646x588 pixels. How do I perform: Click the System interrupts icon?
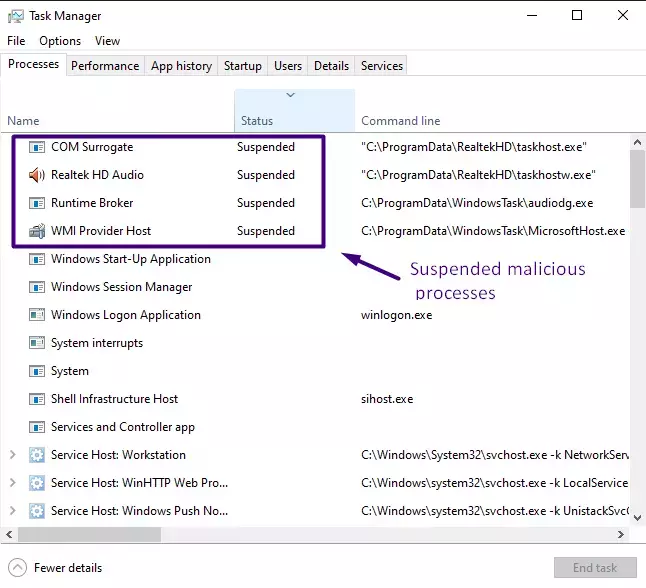click(37, 343)
